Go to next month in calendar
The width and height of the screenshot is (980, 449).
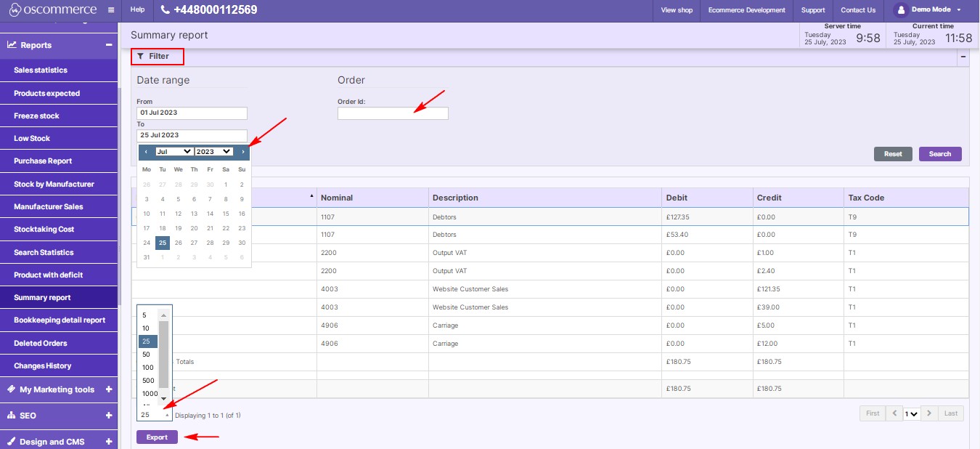242,152
